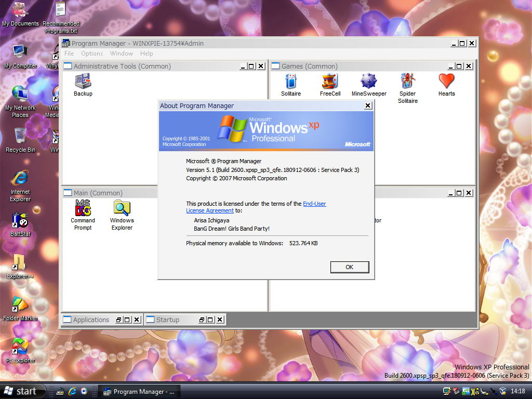Click registered name "Arisa Ichigaya"
The image size is (532, 399).
[211, 220]
